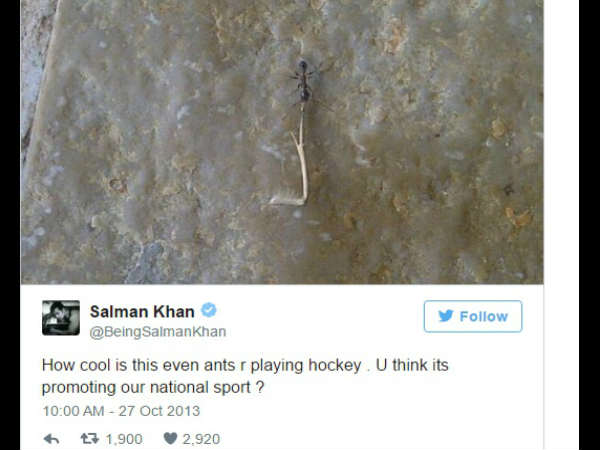Click the tweet text about ants playing hockey
This screenshot has width=600, height=450.
(245, 376)
